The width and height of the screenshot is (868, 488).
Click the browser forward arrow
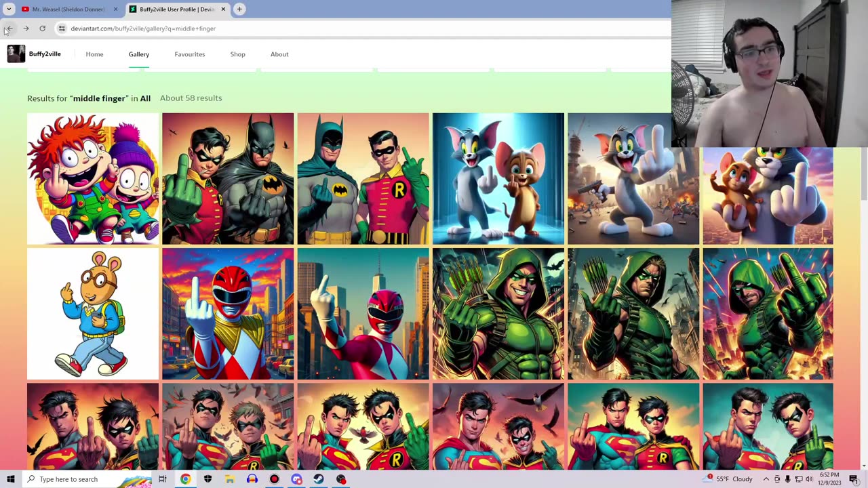pos(26,28)
